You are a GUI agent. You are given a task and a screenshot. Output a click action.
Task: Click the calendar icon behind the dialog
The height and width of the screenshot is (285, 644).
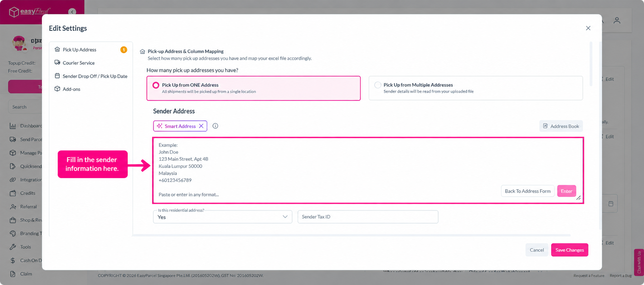(x=611, y=204)
